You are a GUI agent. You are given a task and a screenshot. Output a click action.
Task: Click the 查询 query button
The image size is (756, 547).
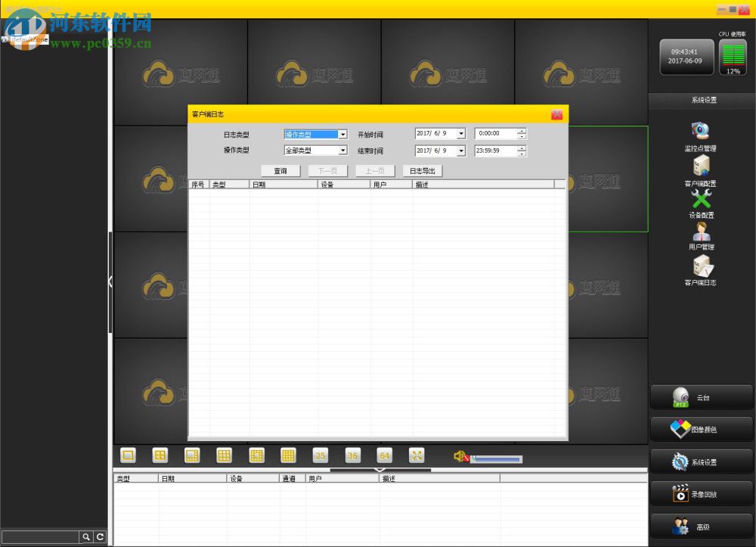[280, 171]
